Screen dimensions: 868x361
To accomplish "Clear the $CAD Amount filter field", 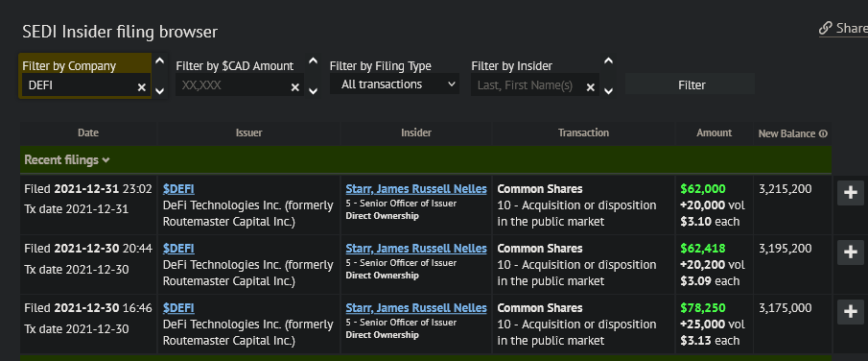I will tap(295, 87).
